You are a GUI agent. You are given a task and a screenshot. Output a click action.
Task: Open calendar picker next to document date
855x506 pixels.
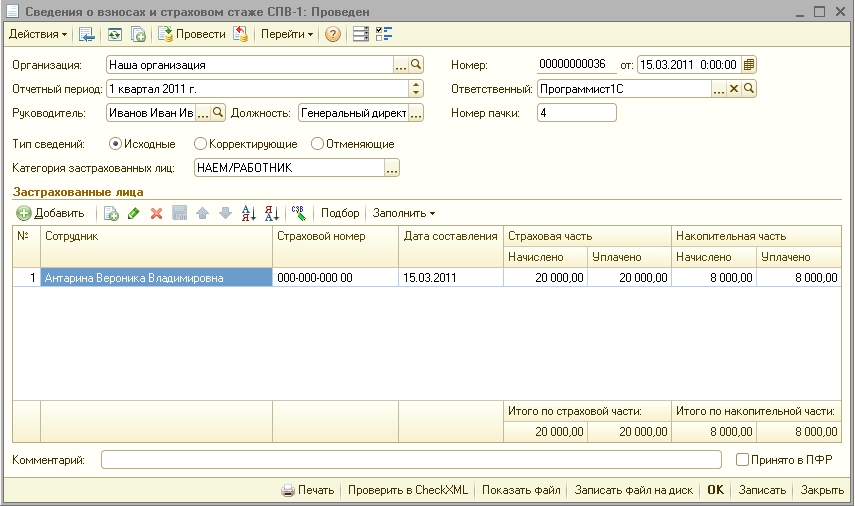click(749, 65)
